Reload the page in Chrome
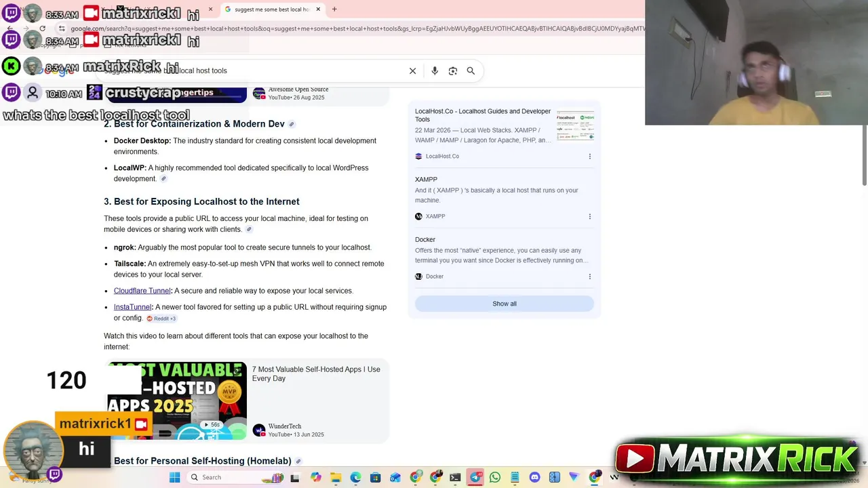Viewport: 868px width, 488px height. [42, 28]
